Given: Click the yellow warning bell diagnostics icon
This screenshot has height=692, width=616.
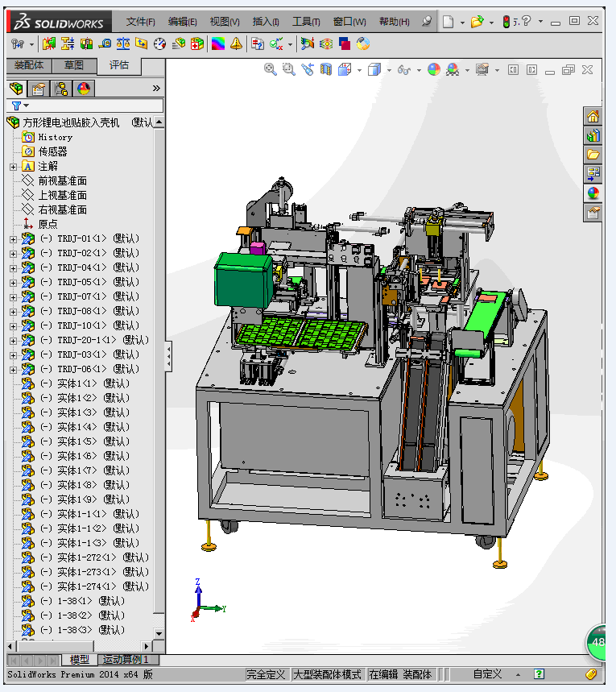Looking at the screenshot, I should (x=237, y=44).
